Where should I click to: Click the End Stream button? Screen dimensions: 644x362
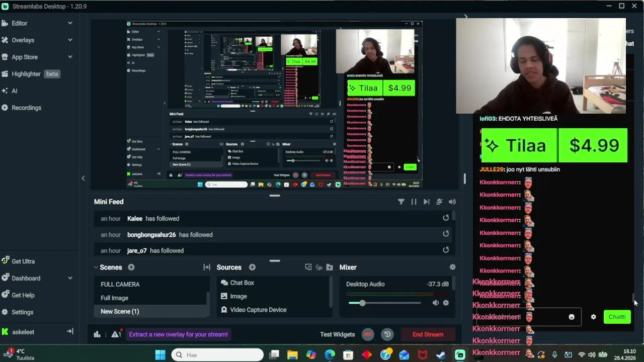coord(428,334)
